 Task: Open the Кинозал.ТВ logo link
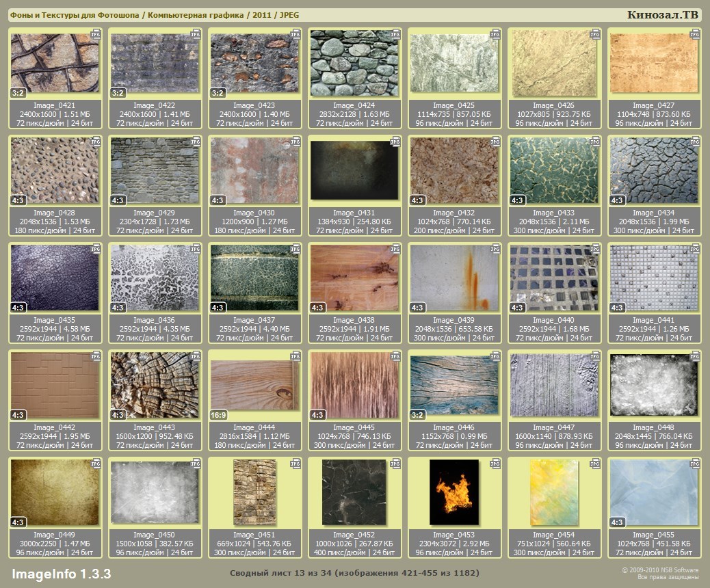[x=662, y=15]
